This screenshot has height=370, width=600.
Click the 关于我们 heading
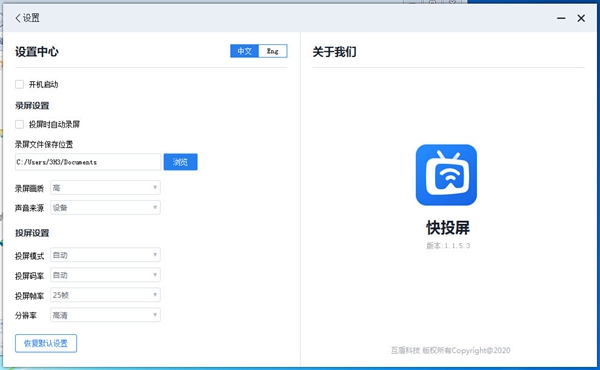point(334,51)
